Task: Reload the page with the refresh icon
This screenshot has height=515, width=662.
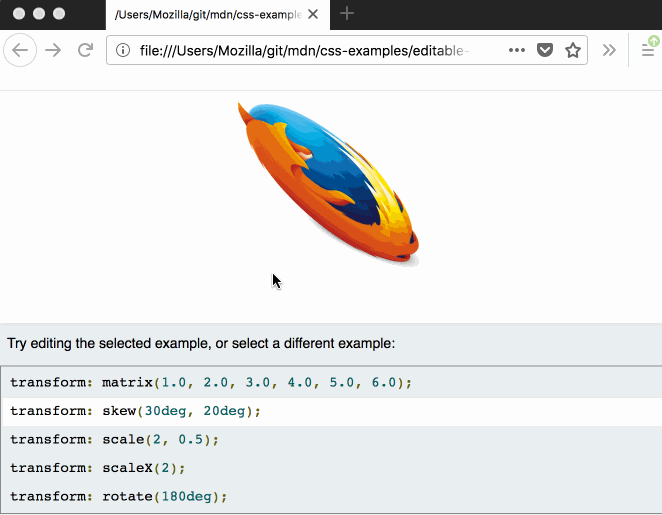Action: [85, 50]
